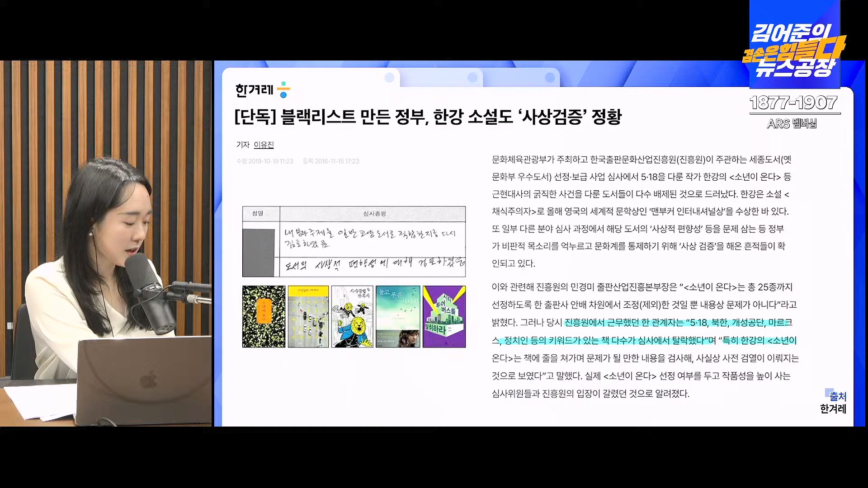Screen dimensions: 868x488
Task: Click the presenter's webcam video feed
Action: pos(106,244)
